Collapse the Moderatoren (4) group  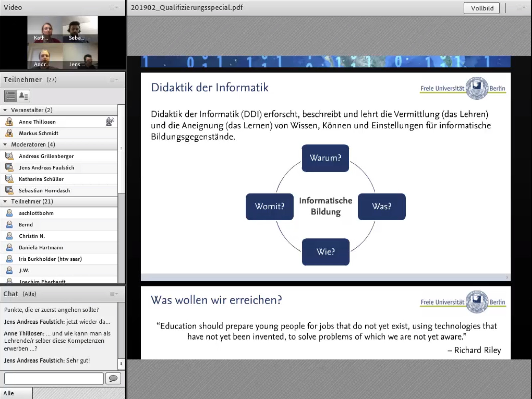[5, 144]
